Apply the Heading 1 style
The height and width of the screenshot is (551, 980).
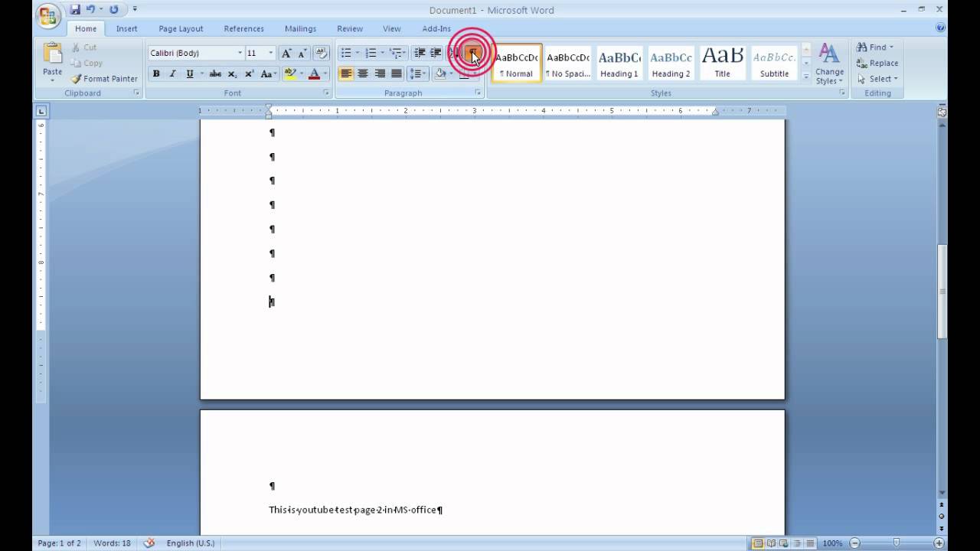coord(619,63)
